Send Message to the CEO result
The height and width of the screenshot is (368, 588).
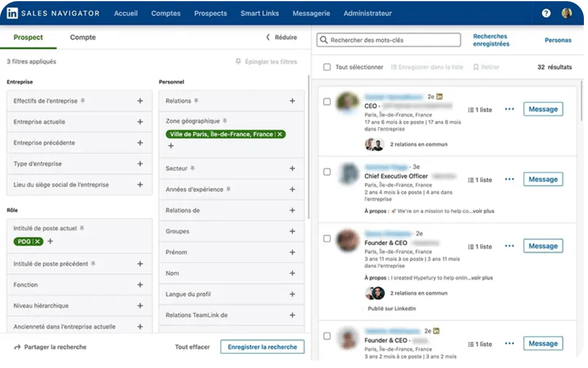click(543, 109)
